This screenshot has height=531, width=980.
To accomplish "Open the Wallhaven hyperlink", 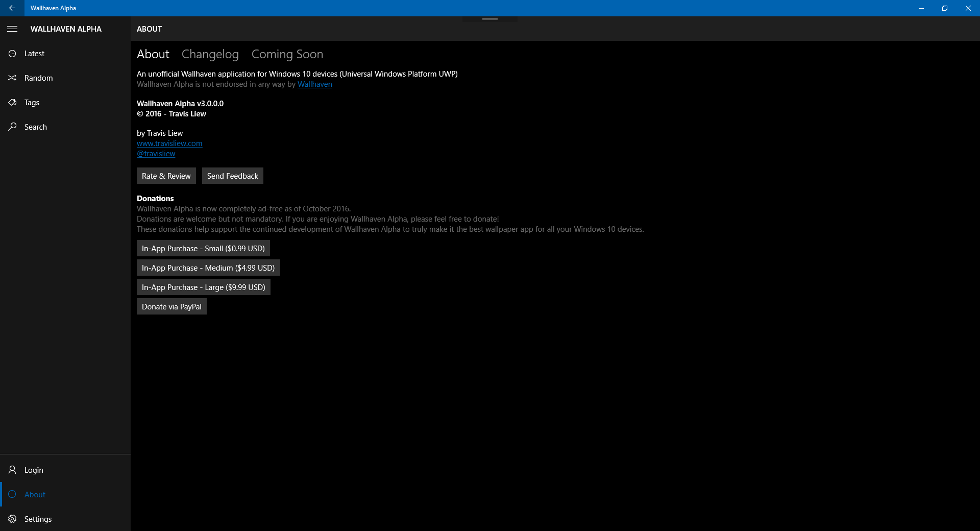I will point(315,84).
